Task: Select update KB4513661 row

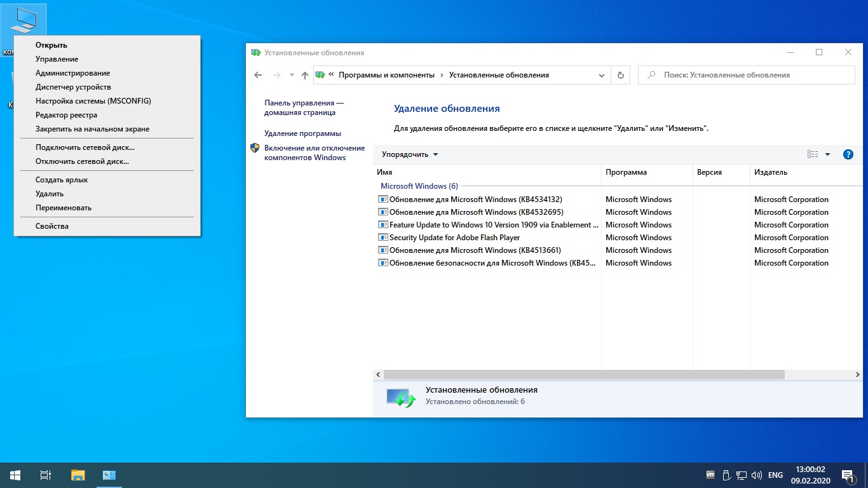Action: 618,250
